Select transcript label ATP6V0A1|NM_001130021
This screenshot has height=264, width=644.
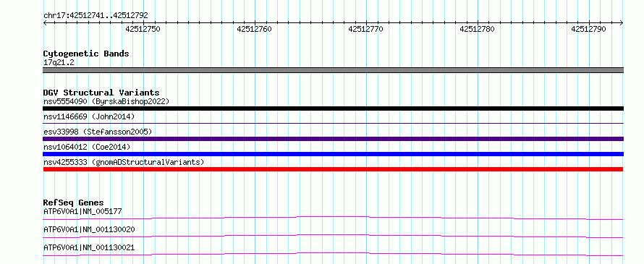click(x=89, y=247)
